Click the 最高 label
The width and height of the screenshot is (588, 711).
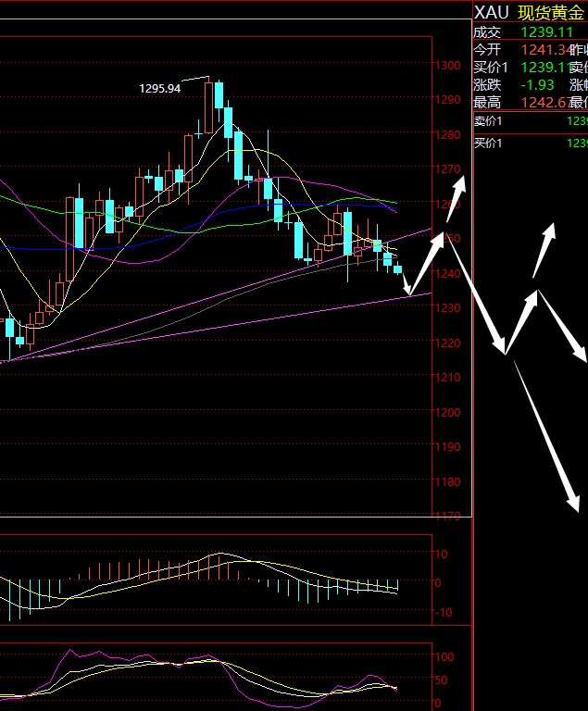pos(487,103)
